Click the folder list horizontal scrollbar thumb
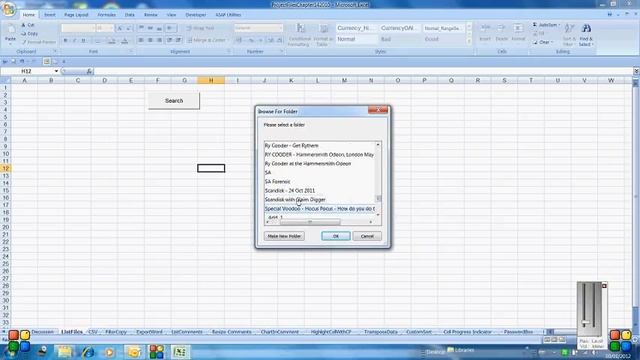640x360 pixels. click(310, 222)
